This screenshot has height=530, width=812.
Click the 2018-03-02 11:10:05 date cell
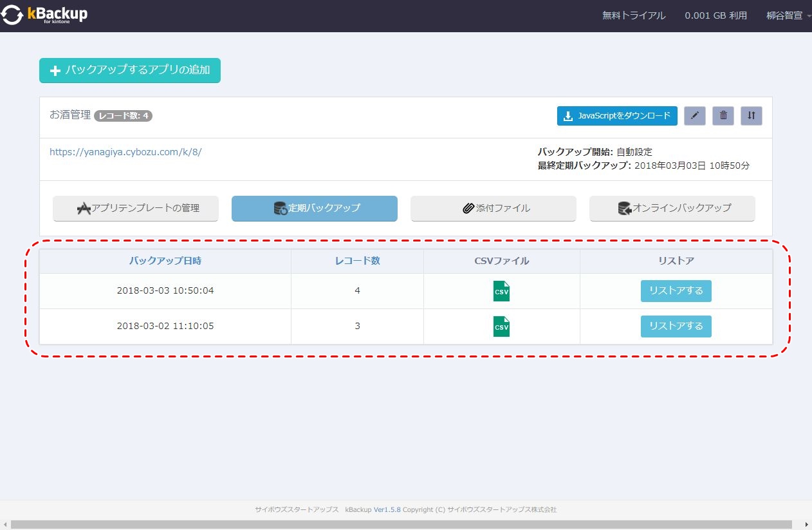point(165,327)
